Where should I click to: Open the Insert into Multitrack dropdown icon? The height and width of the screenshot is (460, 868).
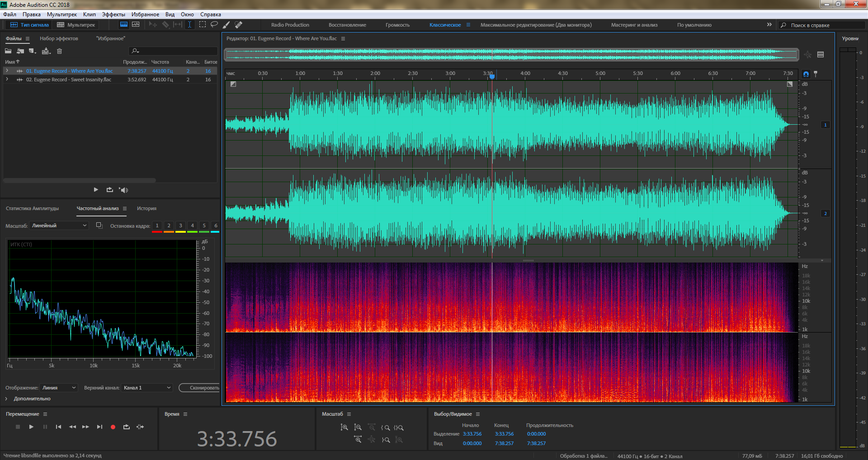(46, 51)
